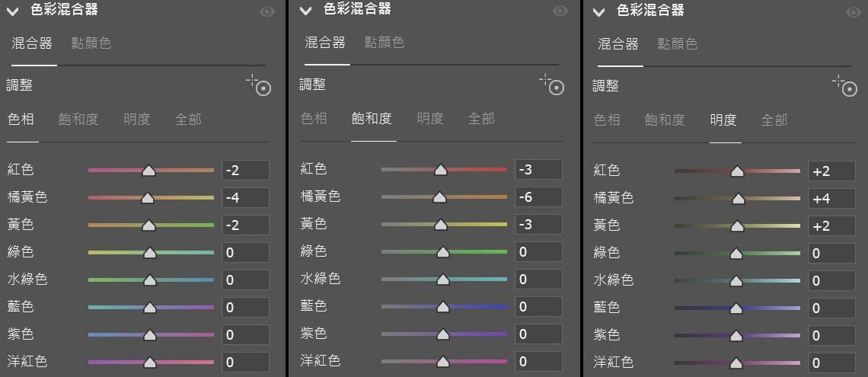This screenshot has width=868, height=377.
Task: Select 色相 tab in the right panel
Action: [607, 120]
